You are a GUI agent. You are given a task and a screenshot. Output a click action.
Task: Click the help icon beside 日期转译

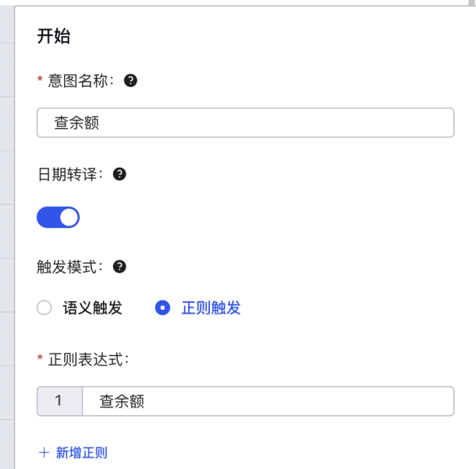(x=119, y=174)
